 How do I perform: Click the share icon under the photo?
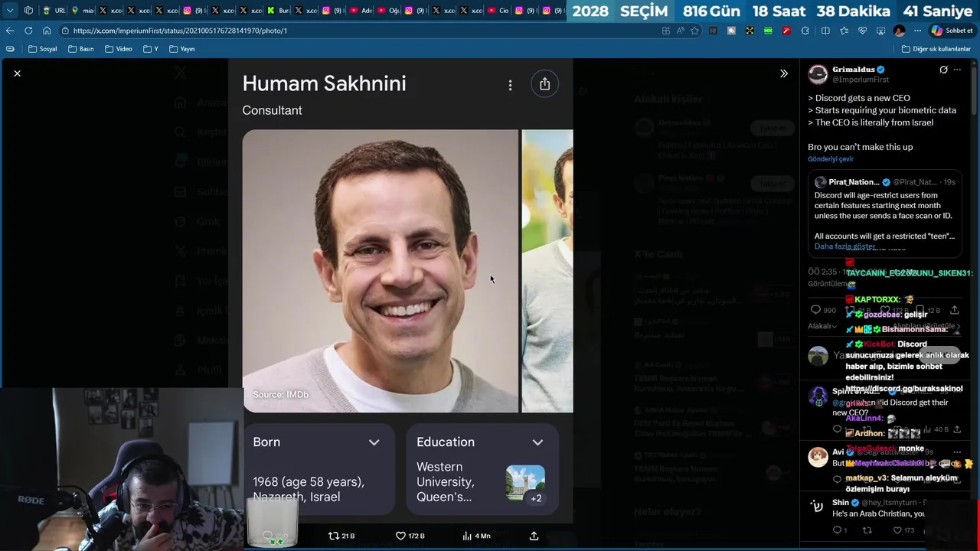[534, 536]
